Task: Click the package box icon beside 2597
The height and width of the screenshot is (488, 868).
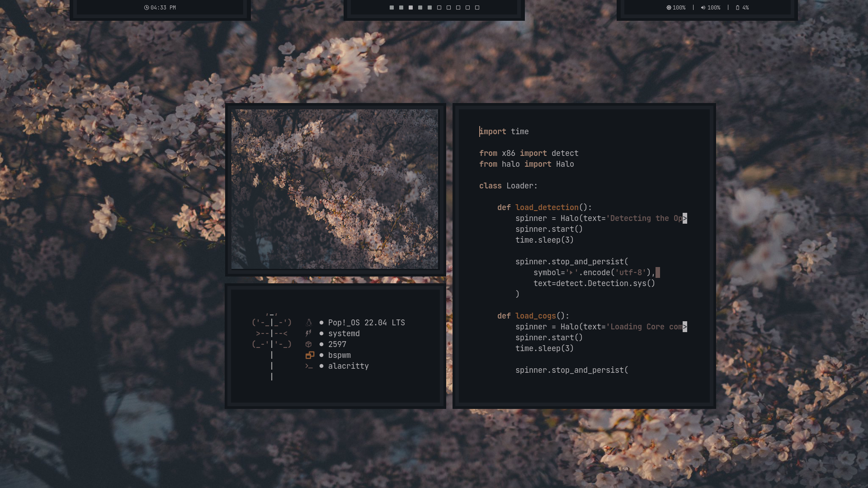Action: (x=309, y=344)
